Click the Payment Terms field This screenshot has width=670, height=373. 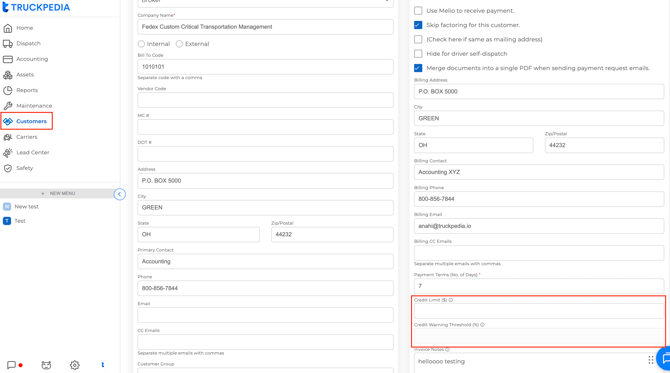pos(539,286)
